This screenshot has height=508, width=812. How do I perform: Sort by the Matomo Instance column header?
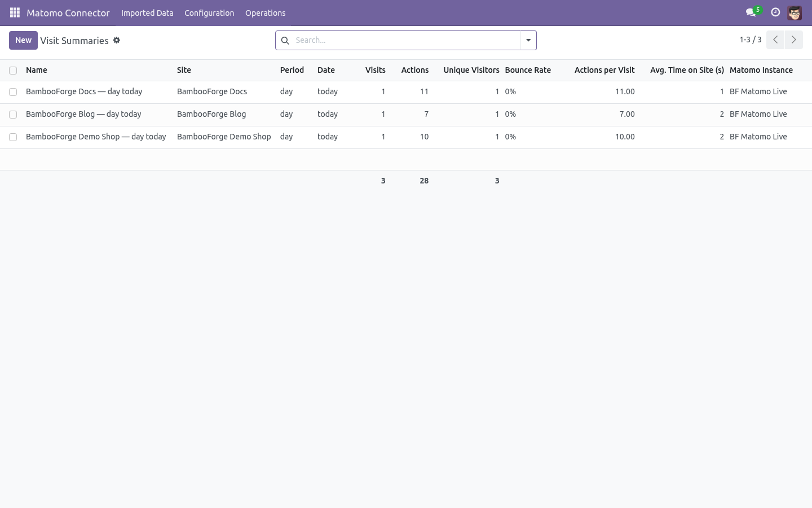(761, 70)
